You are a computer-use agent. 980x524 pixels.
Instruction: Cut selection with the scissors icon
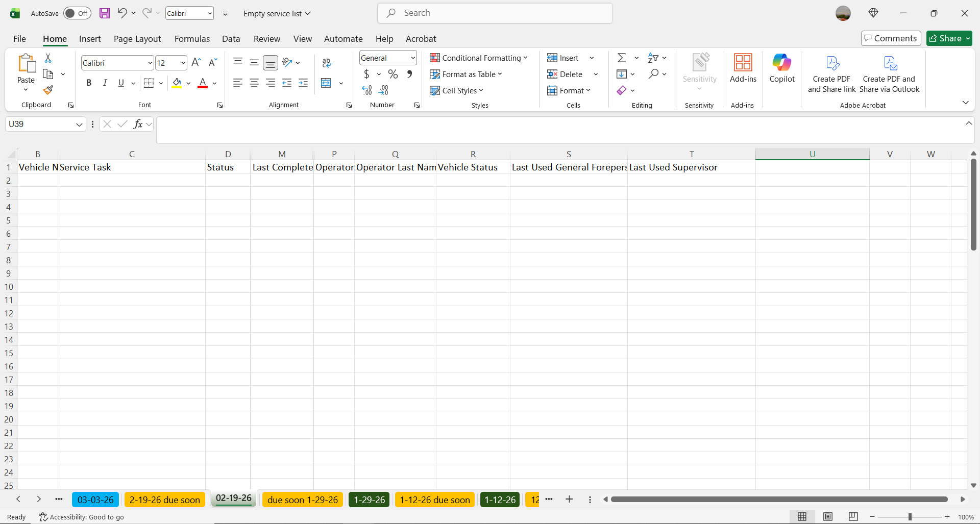point(48,58)
